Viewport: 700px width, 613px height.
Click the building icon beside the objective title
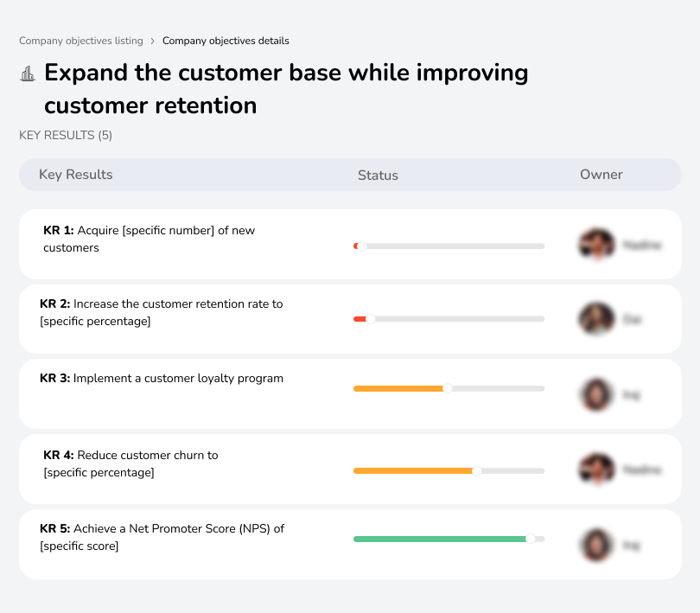coord(27,73)
